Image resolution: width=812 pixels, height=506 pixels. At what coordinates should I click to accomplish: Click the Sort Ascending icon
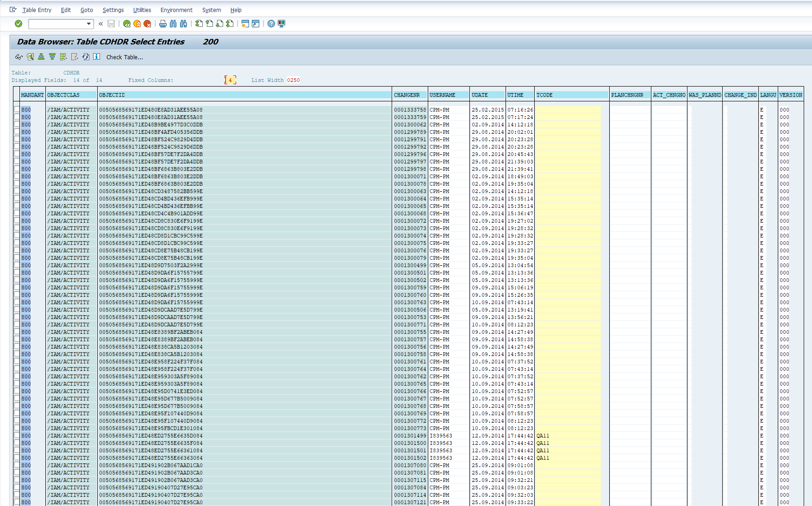click(x=41, y=57)
